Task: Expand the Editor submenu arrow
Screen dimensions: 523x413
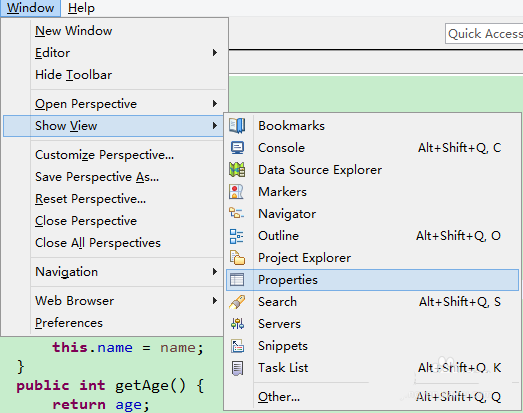Action: click(x=215, y=53)
